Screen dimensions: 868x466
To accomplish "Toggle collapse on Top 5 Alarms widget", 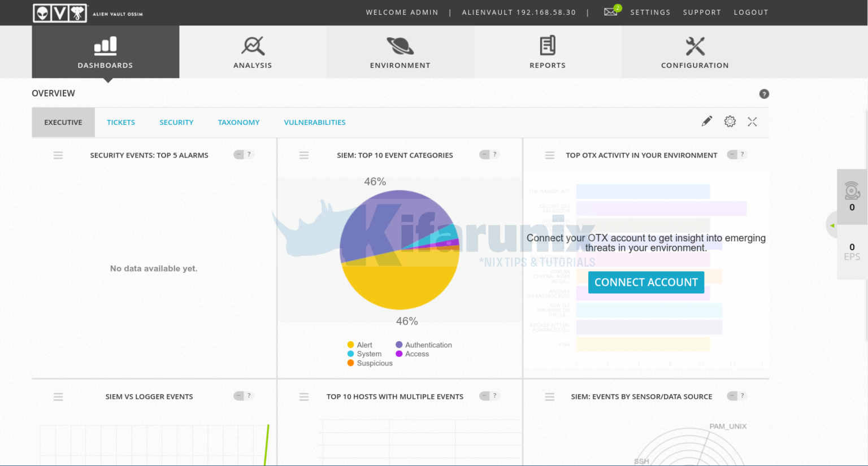I will click(x=239, y=155).
